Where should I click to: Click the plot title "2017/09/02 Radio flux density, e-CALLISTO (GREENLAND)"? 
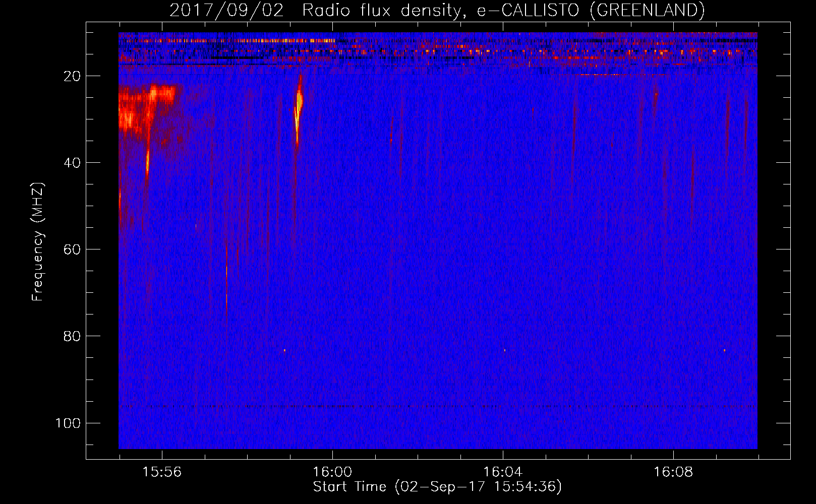coord(437,10)
